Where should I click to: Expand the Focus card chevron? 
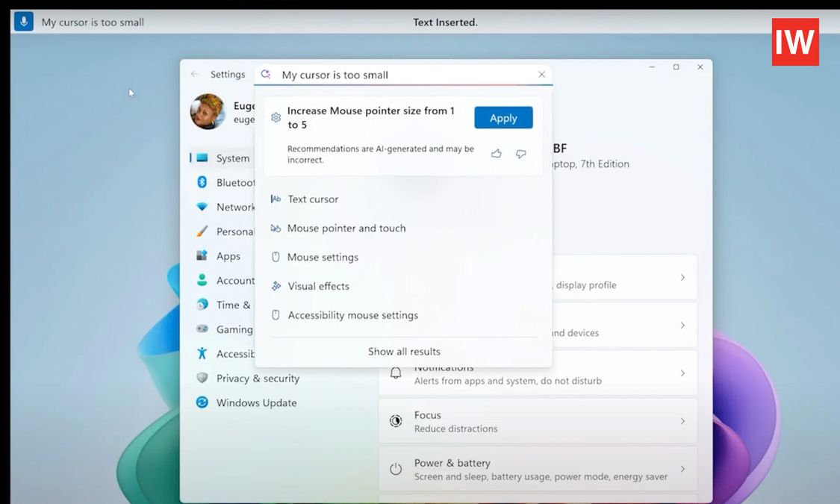682,421
